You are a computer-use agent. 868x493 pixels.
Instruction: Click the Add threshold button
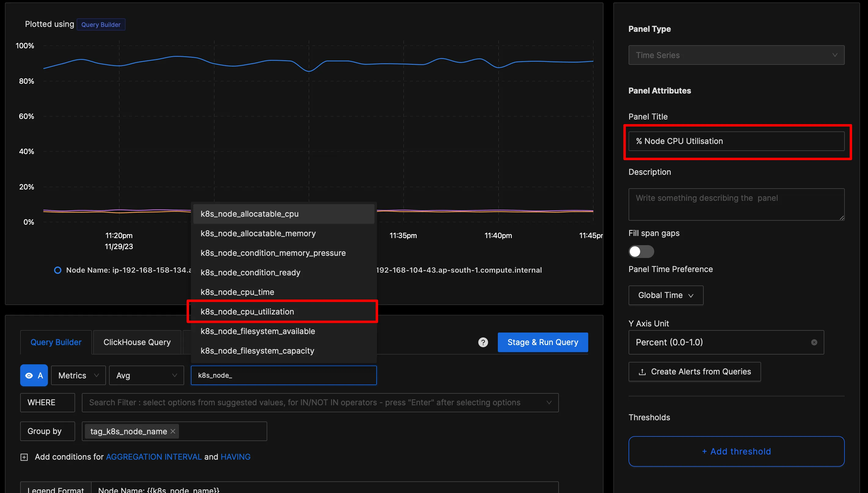coord(736,451)
